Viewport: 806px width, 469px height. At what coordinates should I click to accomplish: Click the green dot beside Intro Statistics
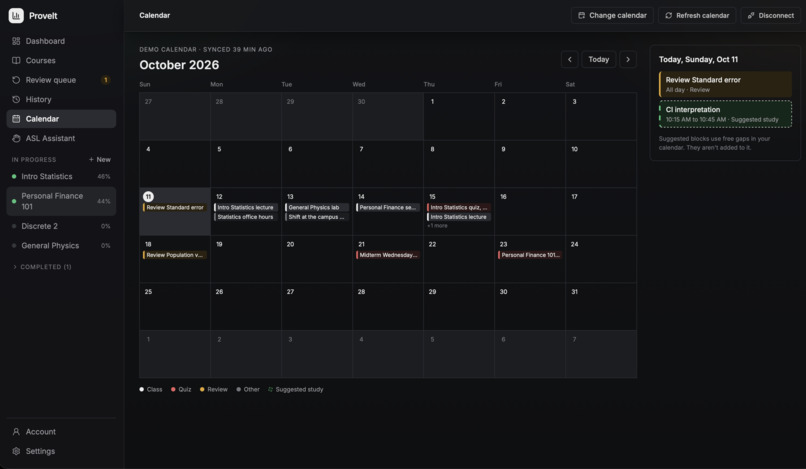(x=14, y=176)
